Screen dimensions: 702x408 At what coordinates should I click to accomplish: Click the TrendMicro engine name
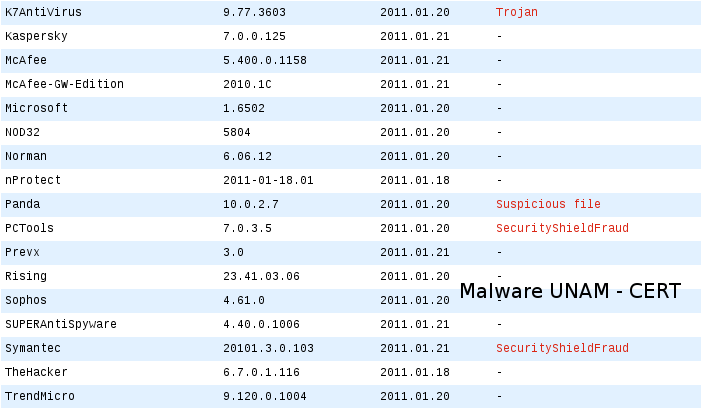(40, 396)
